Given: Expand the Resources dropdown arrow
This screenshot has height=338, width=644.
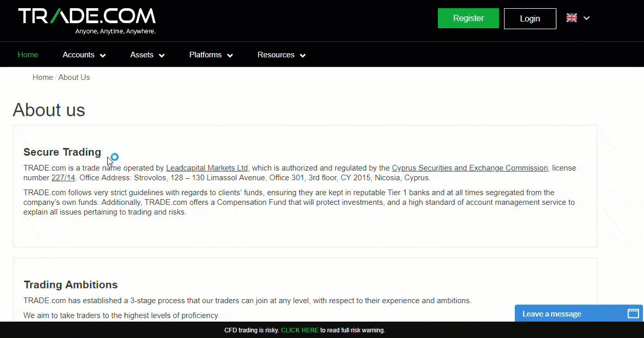Looking at the screenshot, I should pyautogui.click(x=303, y=56).
